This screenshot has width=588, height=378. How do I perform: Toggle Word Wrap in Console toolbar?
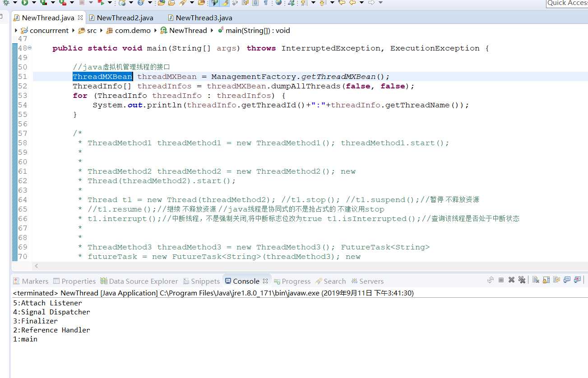pos(556,280)
